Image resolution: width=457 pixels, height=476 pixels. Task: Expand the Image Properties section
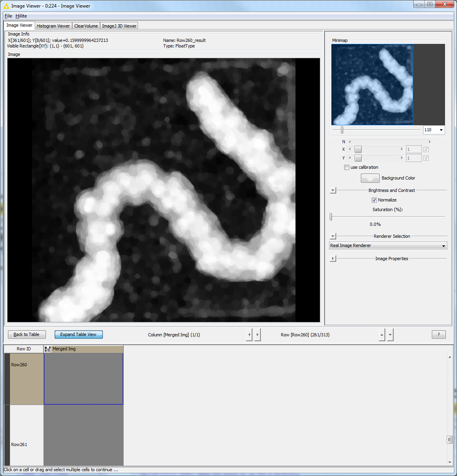pos(333,259)
